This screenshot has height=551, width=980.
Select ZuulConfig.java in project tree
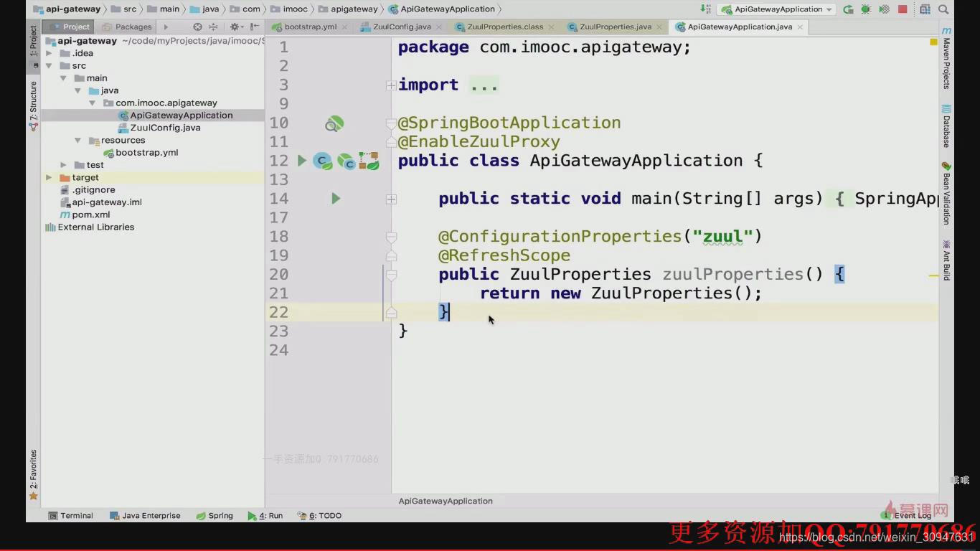coord(165,128)
